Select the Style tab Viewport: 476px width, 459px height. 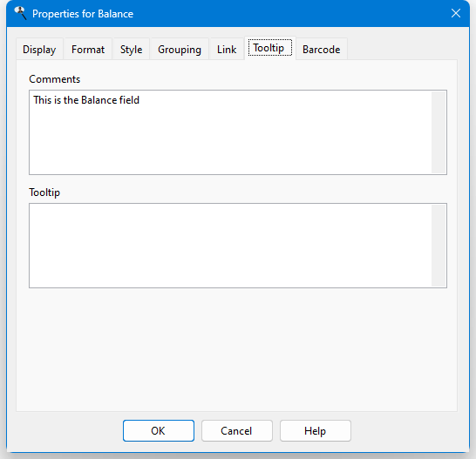pos(131,49)
